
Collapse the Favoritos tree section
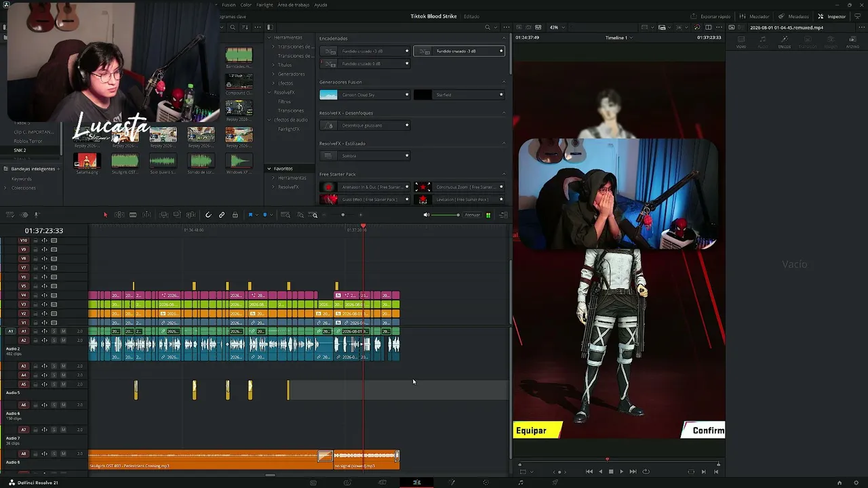(x=269, y=169)
